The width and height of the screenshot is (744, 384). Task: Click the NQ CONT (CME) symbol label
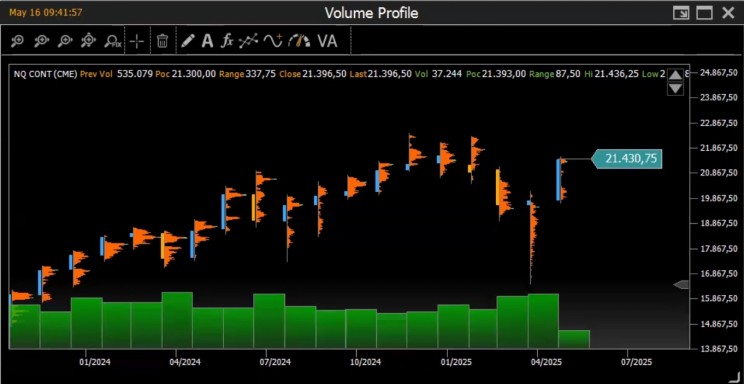[45, 74]
